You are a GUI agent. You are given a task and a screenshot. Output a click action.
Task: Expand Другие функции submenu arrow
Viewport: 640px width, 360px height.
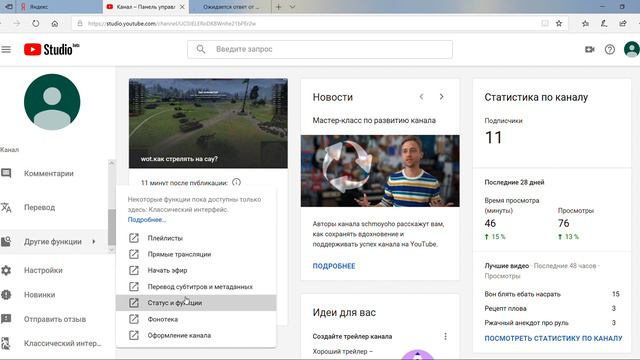pos(94,241)
